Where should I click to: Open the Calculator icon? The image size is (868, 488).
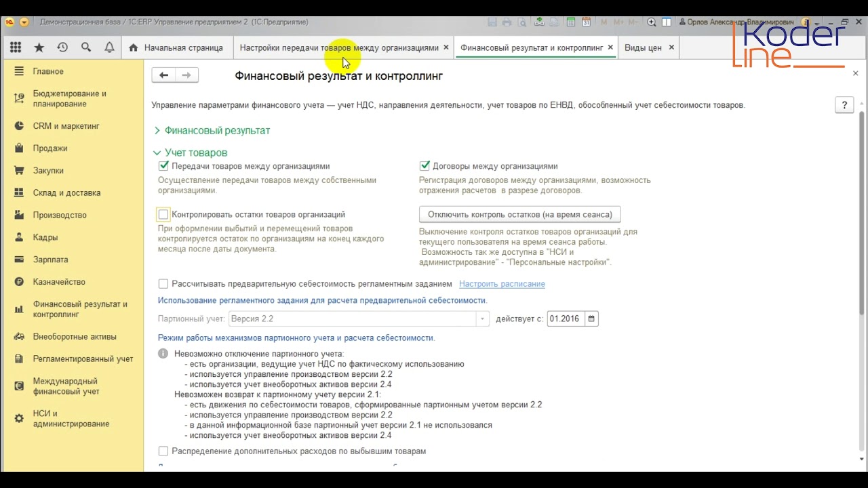(x=571, y=22)
